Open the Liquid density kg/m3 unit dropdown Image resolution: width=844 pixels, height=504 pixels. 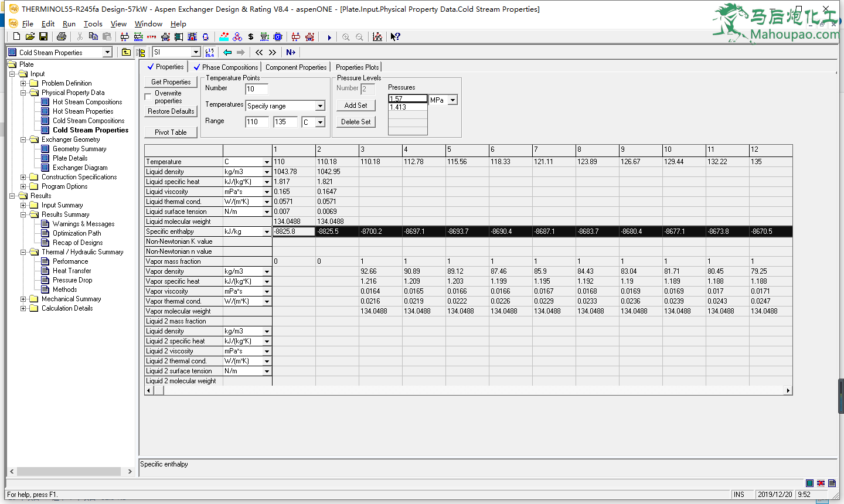tap(267, 172)
